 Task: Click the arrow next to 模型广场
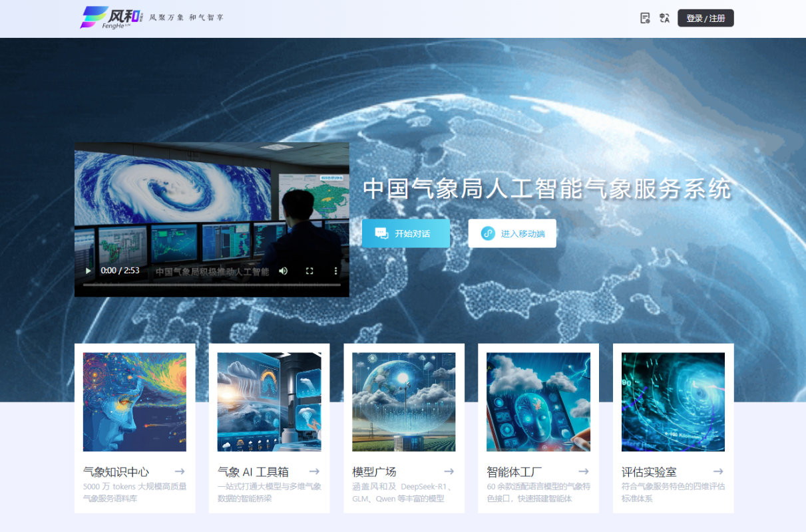pos(449,471)
